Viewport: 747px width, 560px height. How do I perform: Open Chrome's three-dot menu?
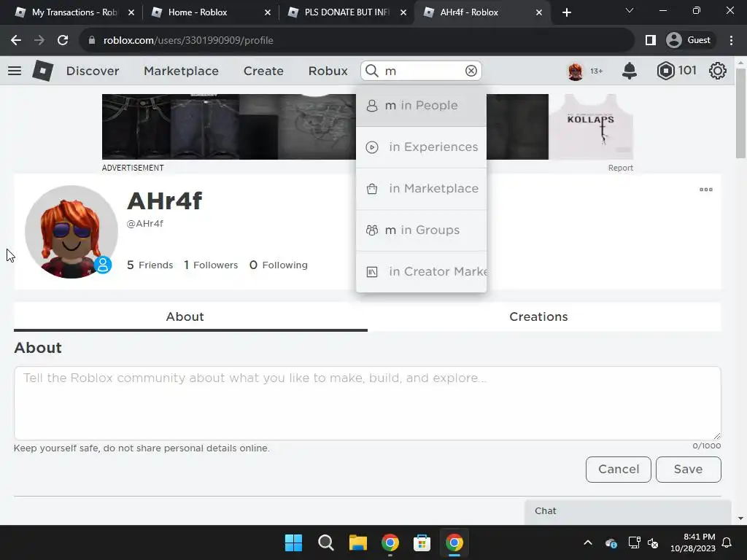point(731,41)
